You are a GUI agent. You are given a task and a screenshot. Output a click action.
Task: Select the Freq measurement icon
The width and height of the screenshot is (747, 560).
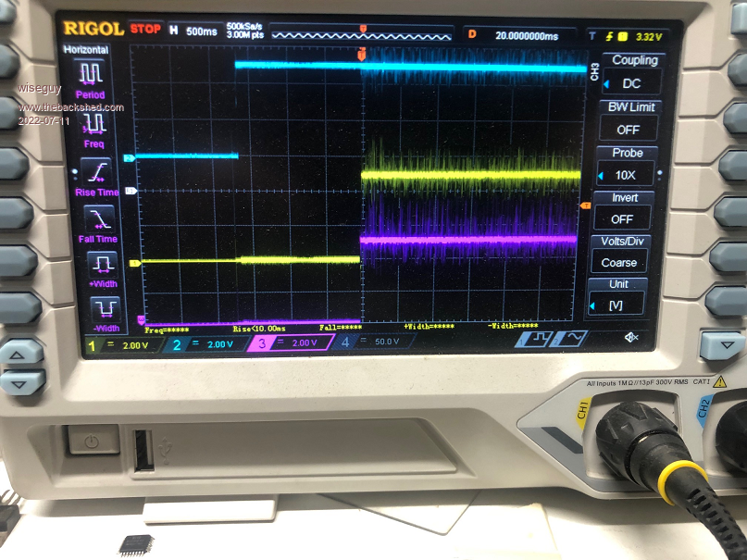click(94, 123)
